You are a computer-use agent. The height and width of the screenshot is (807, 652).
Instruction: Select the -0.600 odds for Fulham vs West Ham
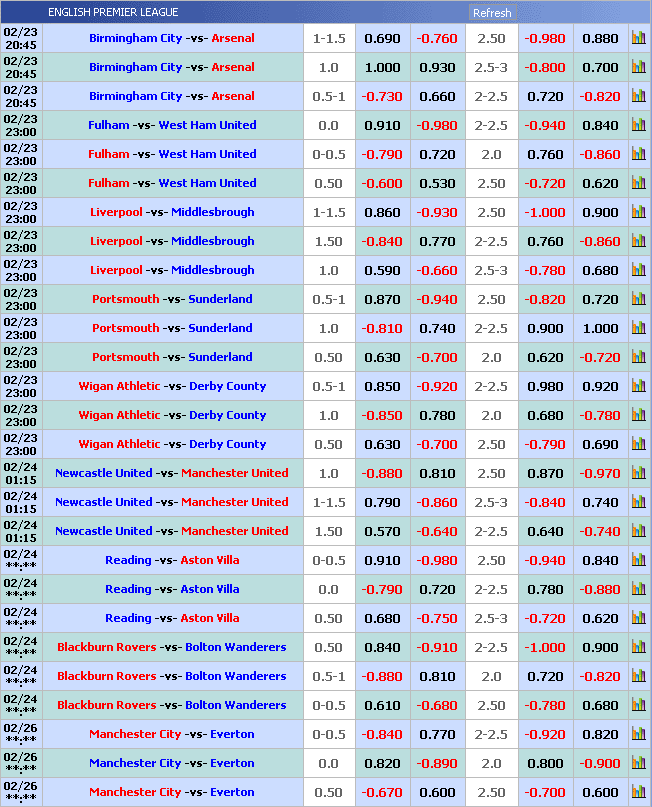click(382, 183)
